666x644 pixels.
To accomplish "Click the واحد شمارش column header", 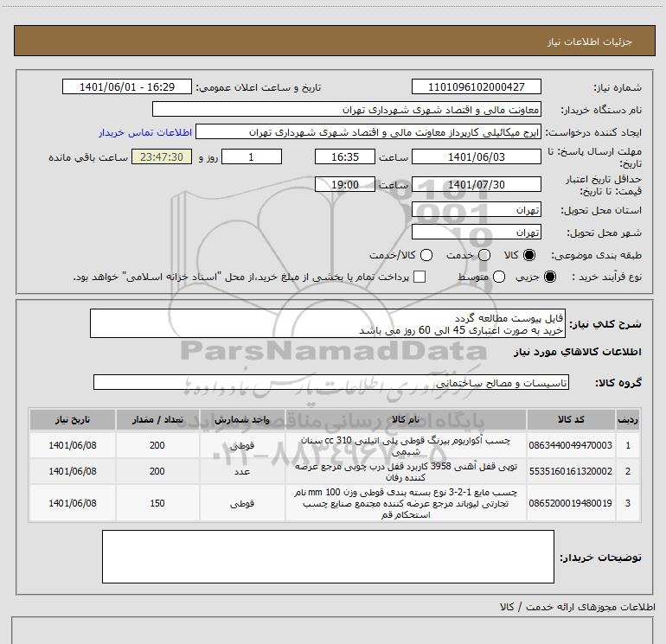I will point(242,419).
